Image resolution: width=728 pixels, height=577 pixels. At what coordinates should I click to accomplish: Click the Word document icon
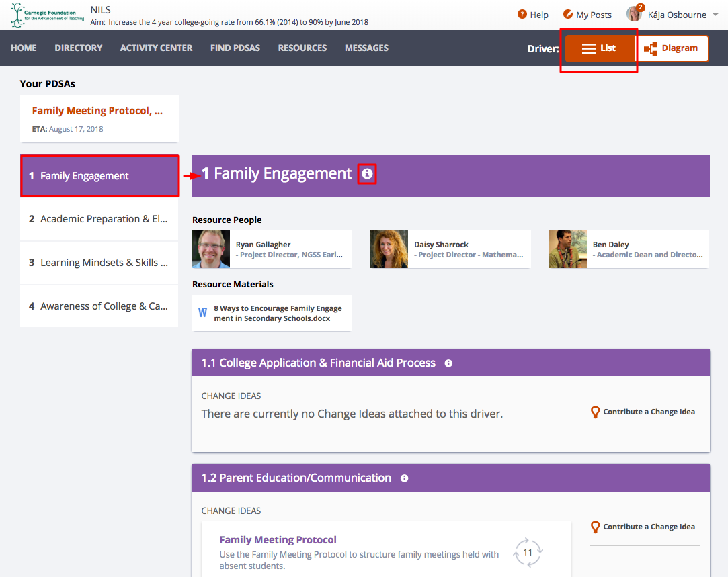coord(202,312)
